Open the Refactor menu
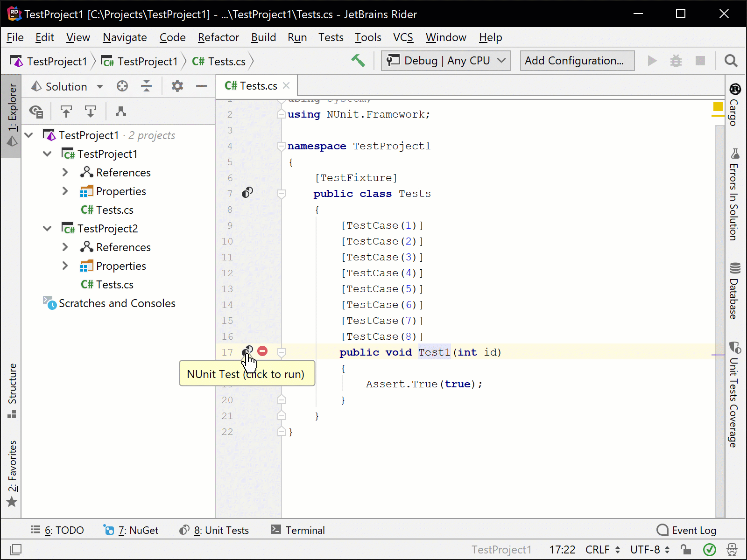The width and height of the screenshot is (747, 560). coord(218,37)
